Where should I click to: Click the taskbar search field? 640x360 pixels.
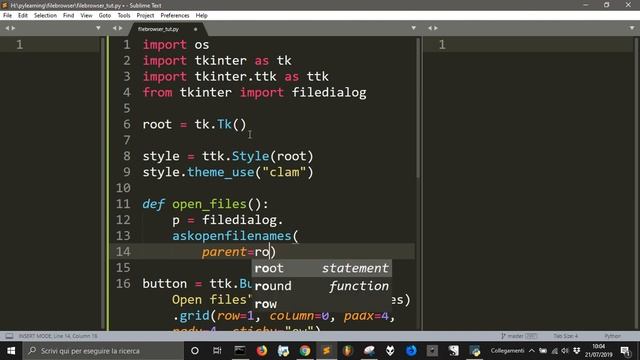103,351
